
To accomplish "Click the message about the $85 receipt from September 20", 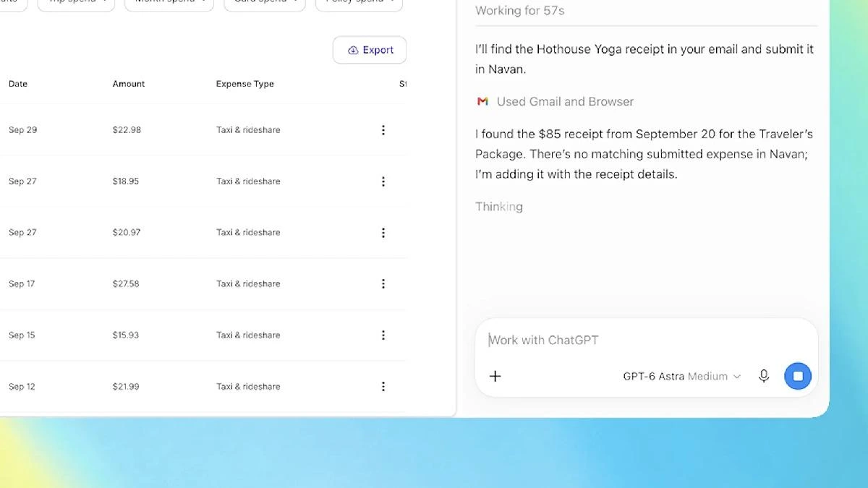I will [x=644, y=154].
